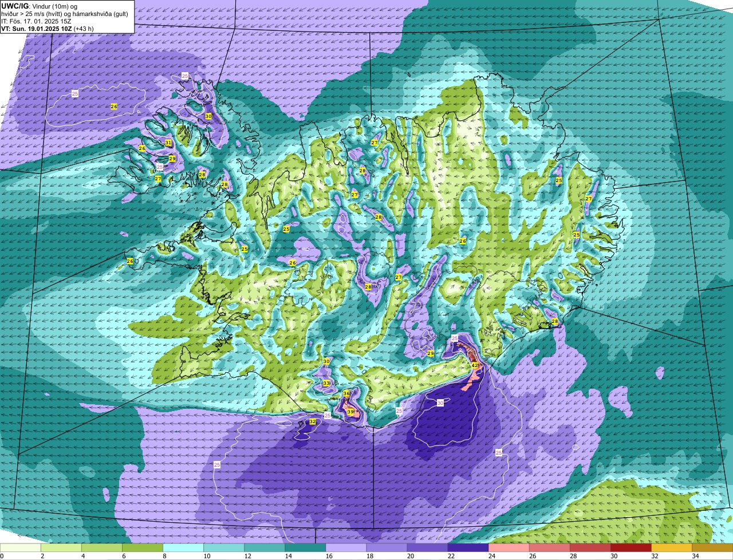This screenshot has height=560, width=733.
Task: Select the olive green 6–8 legend swatch
Action: (143, 547)
